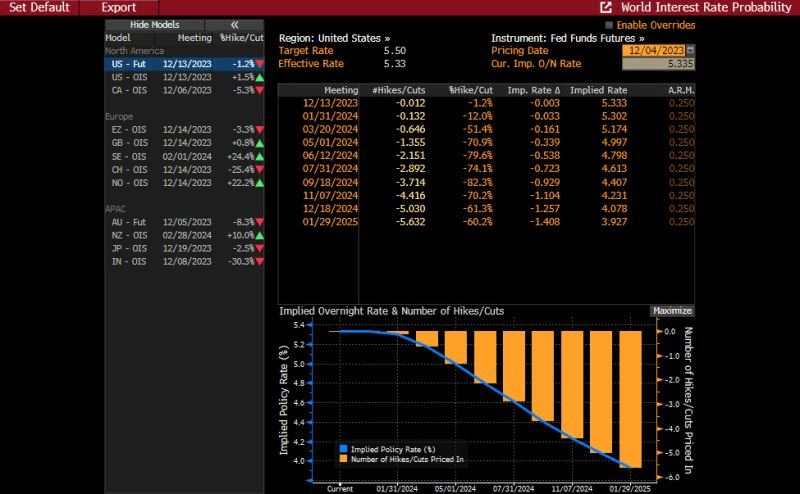Click the red down arrow on US - Fut row
Image resolution: width=800 pixels, height=494 pixels.
point(260,64)
